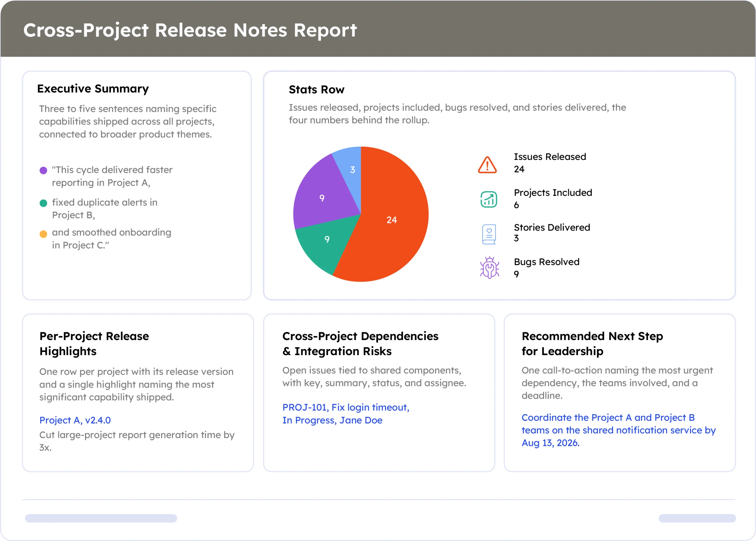This screenshot has height=541, width=756.
Task: Click the Stories Delivered book icon
Action: [x=489, y=234]
